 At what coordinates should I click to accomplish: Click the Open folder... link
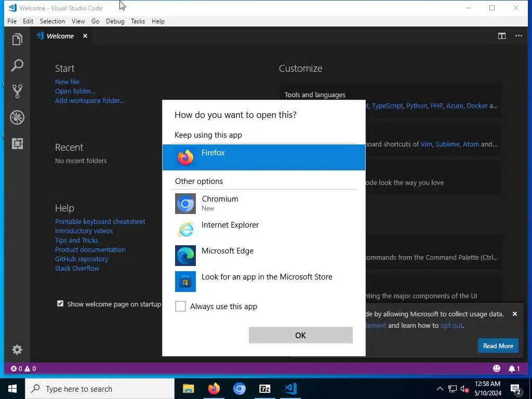75,91
